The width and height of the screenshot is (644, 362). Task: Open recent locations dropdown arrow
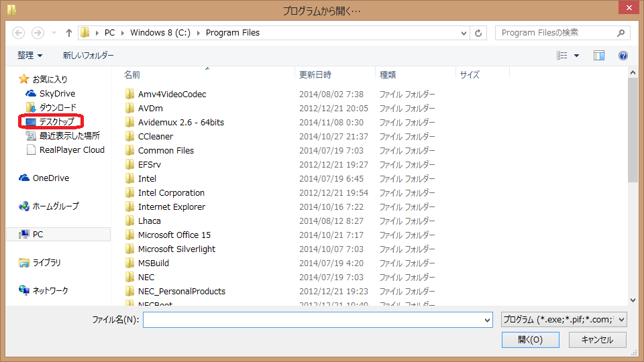point(54,33)
